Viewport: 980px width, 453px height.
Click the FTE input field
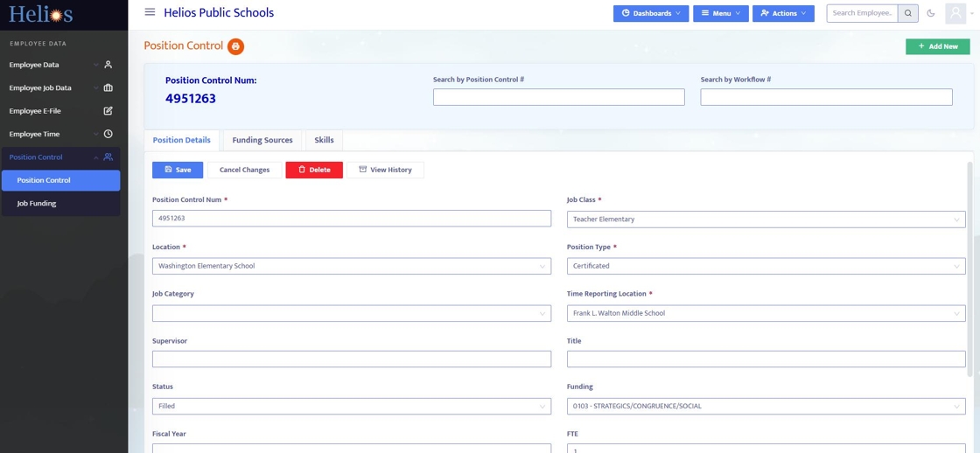(x=766, y=449)
